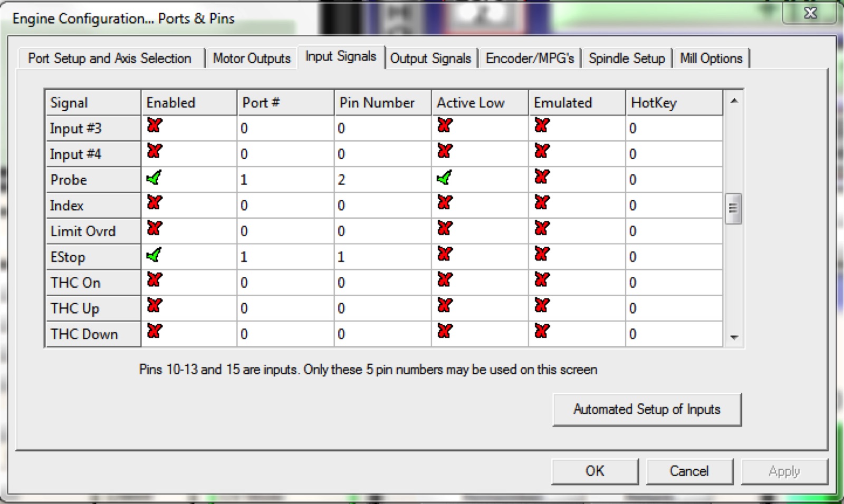This screenshot has width=844, height=504.
Task: Toggle the Probe Enabled green checkmark
Action: (x=154, y=179)
